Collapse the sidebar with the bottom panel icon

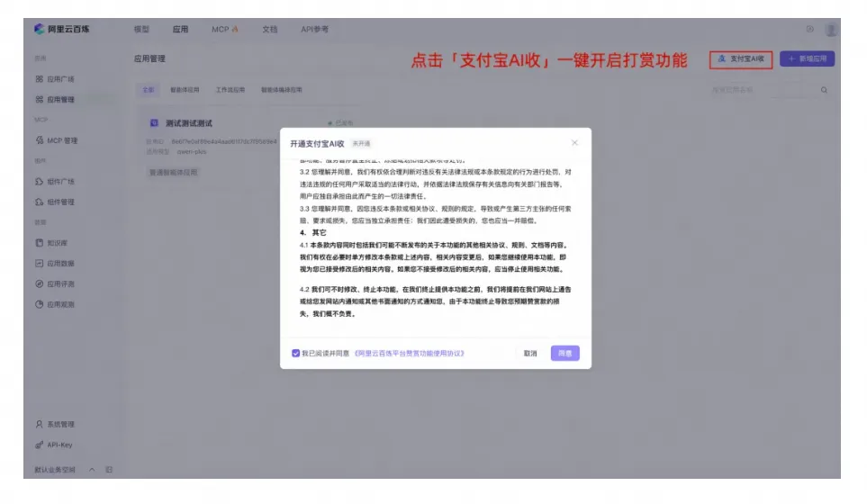(109, 470)
